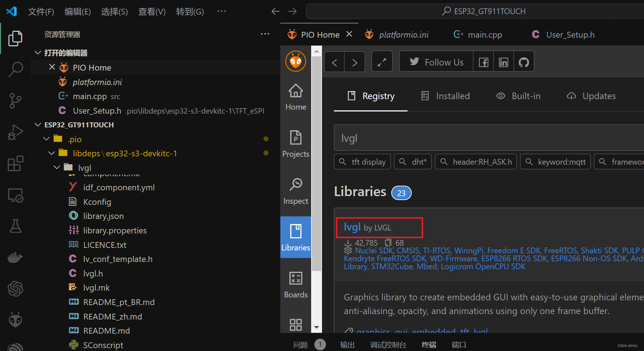Open the lvgl library result
644x351 pixels.
pos(352,227)
